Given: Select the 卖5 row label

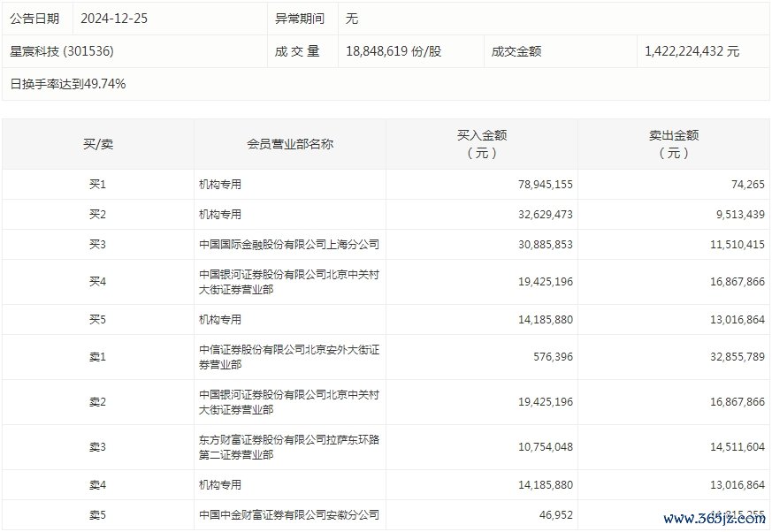Looking at the screenshot, I should coord(97,515).
